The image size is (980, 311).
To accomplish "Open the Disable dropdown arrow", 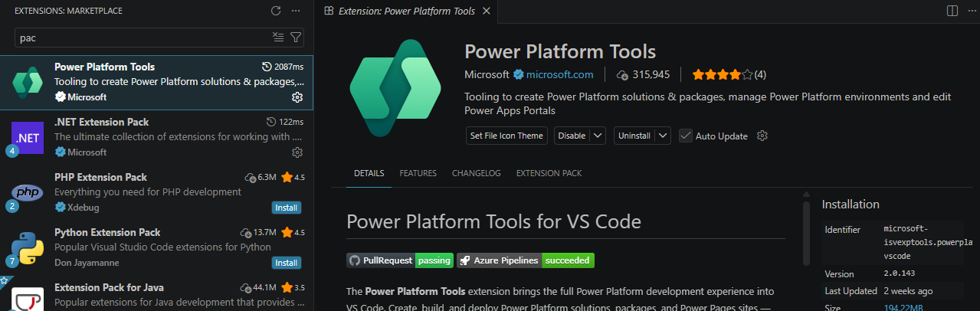I will point(598,136).
